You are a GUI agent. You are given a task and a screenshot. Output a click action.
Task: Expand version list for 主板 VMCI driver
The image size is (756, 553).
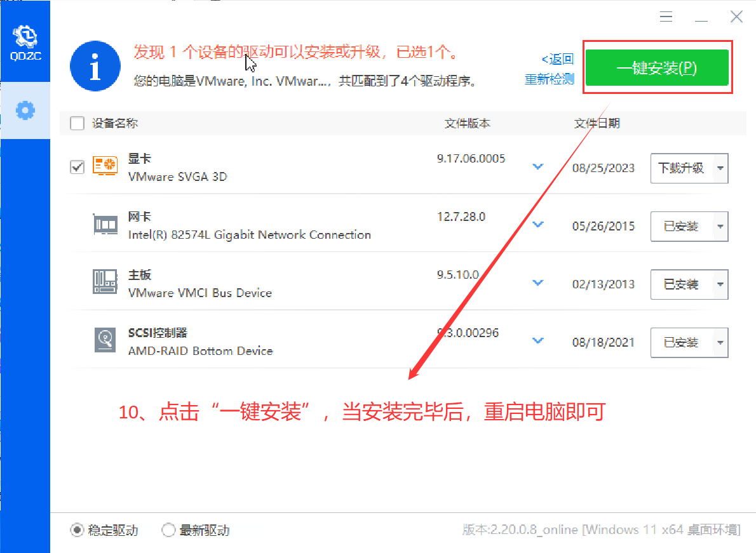pos(537,283)
